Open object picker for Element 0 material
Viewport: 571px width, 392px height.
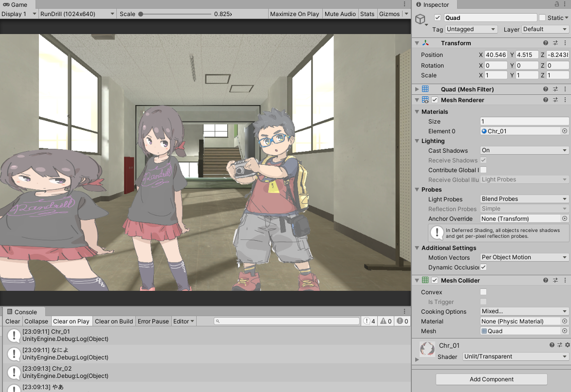coord(565,131)
